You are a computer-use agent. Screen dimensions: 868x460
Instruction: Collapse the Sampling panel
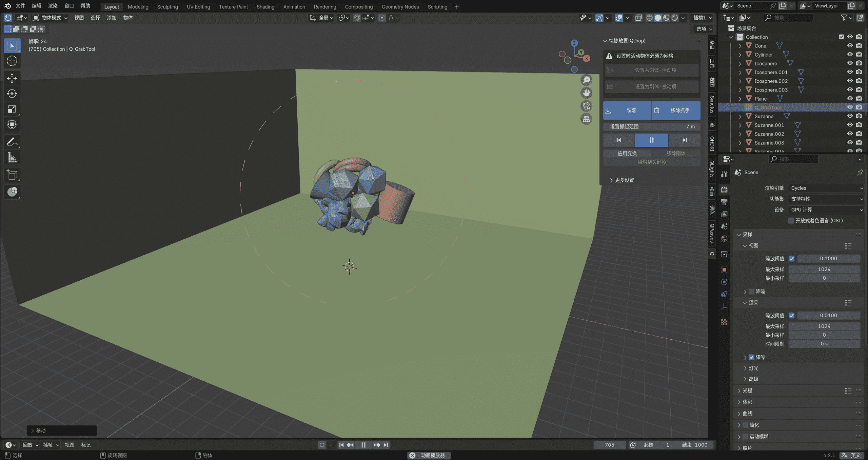coord(747,235)
